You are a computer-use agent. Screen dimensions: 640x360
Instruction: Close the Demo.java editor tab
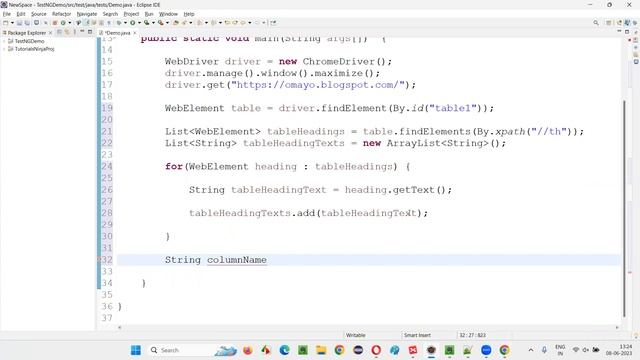tap(135, 33)
